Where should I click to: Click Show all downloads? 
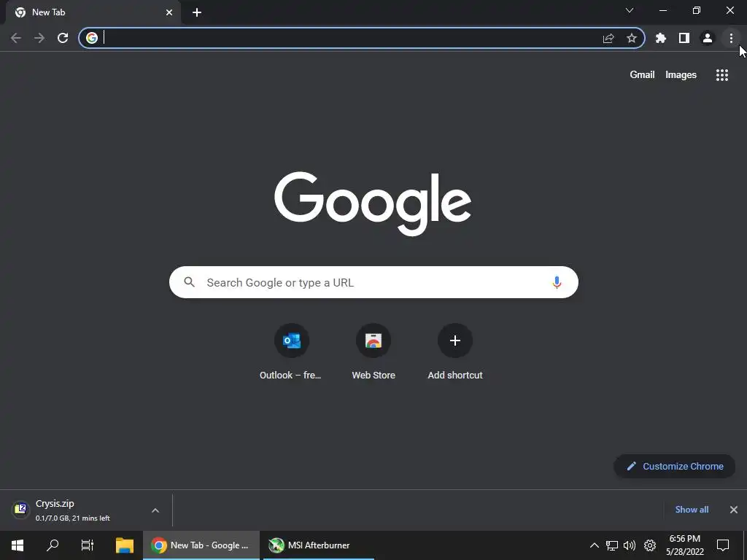click(x=692, y=510)
